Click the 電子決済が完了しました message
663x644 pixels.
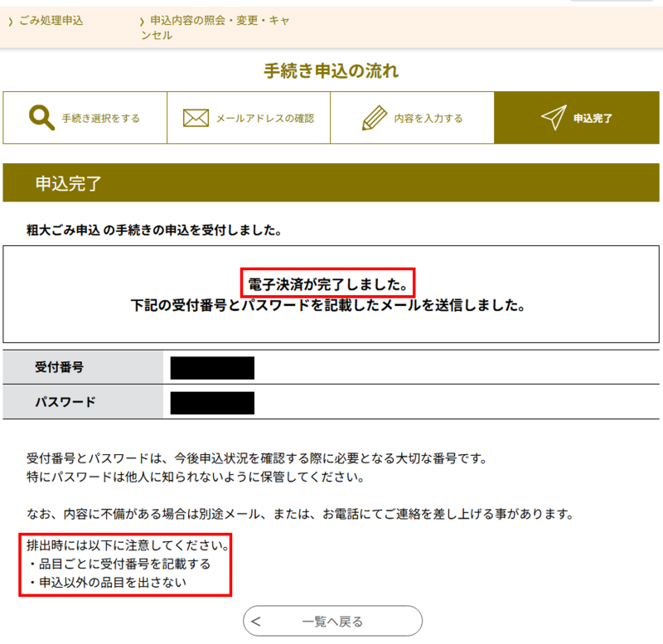pyautogui.click(x=327, y=283)
